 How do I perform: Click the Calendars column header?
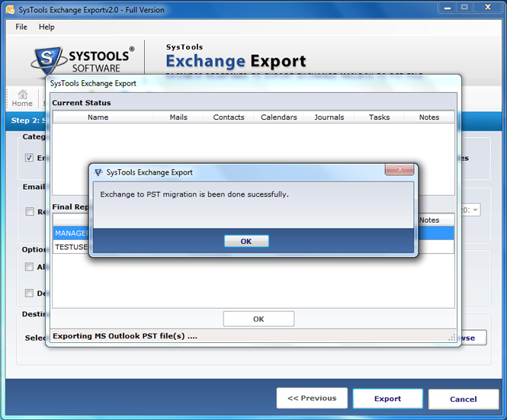coord(279,117)
